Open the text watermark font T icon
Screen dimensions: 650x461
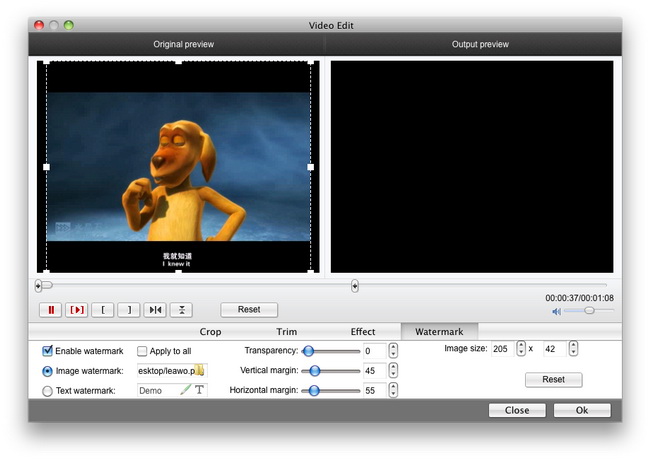point(199,390)
